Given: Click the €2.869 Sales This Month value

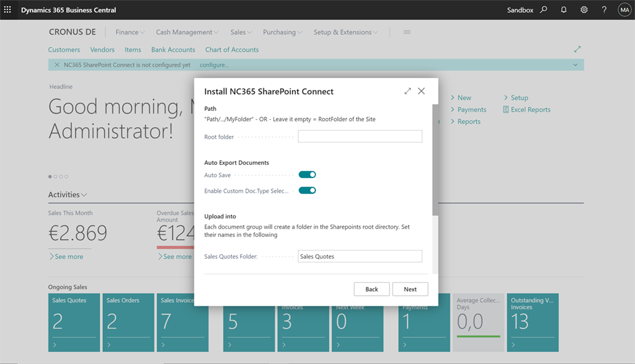Looking at the screenshot, I should [x=78, y=233].
